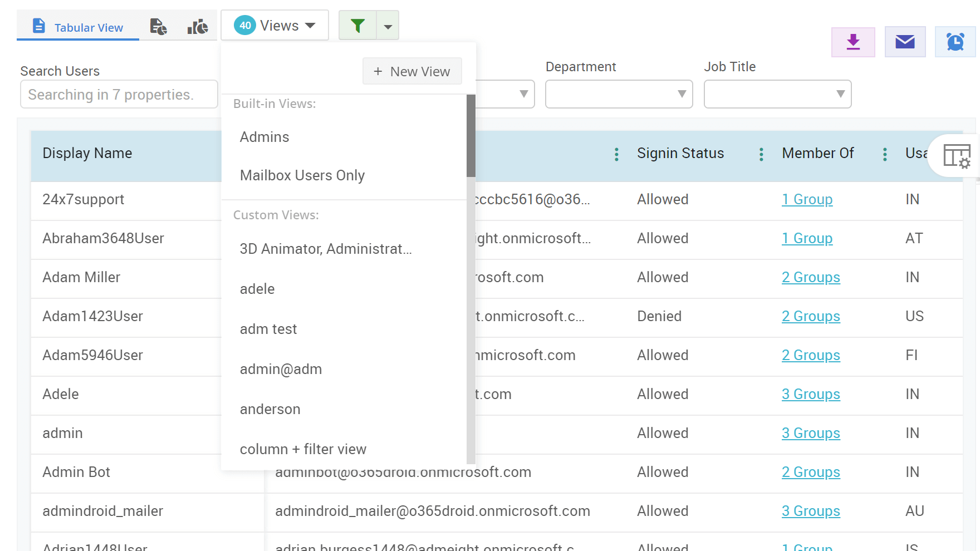980x551 pixels.
Task: Click the Search Users input field
Action: point(119,94)
